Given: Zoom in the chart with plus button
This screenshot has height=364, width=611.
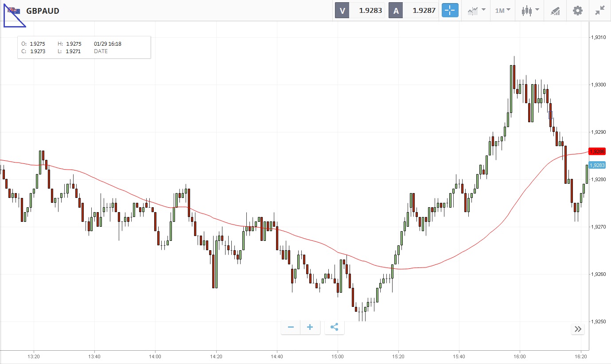Looking at the screenshot, I should point(310,327).
